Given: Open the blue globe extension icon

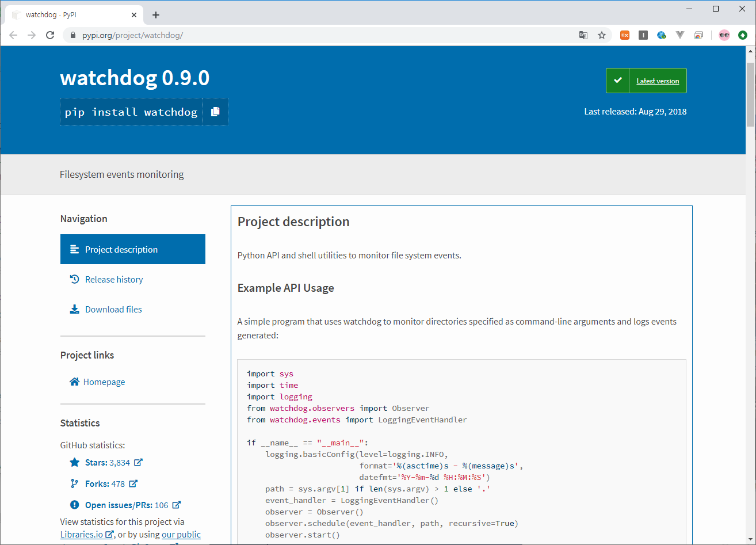Looking at the screenshot, I should click(x=662, y=35).
